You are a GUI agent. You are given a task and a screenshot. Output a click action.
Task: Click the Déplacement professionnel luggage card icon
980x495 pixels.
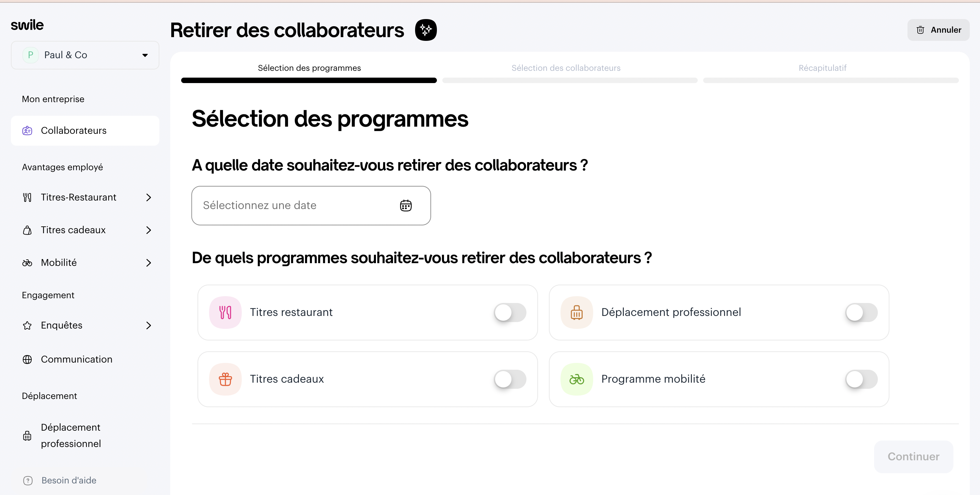576,313
